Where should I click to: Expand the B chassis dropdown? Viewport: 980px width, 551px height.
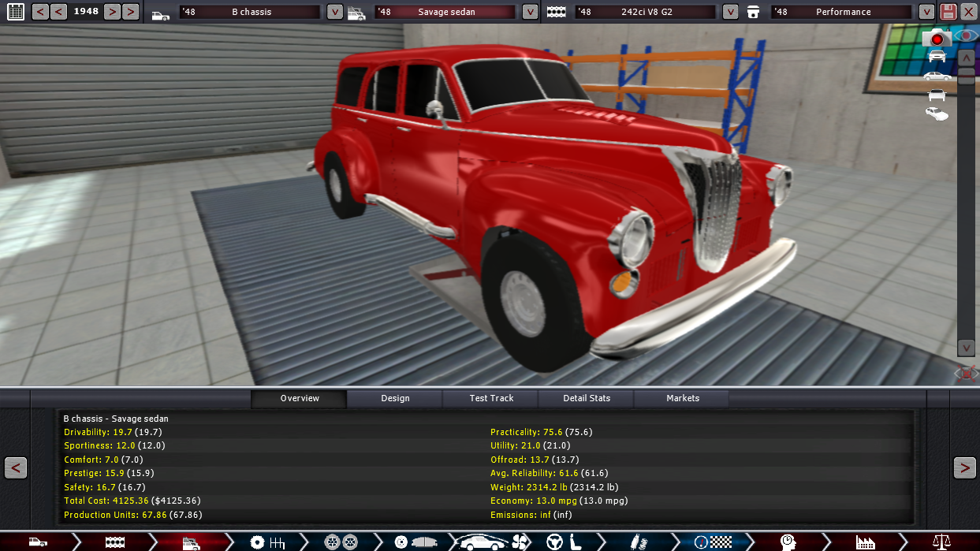point(335,12)
